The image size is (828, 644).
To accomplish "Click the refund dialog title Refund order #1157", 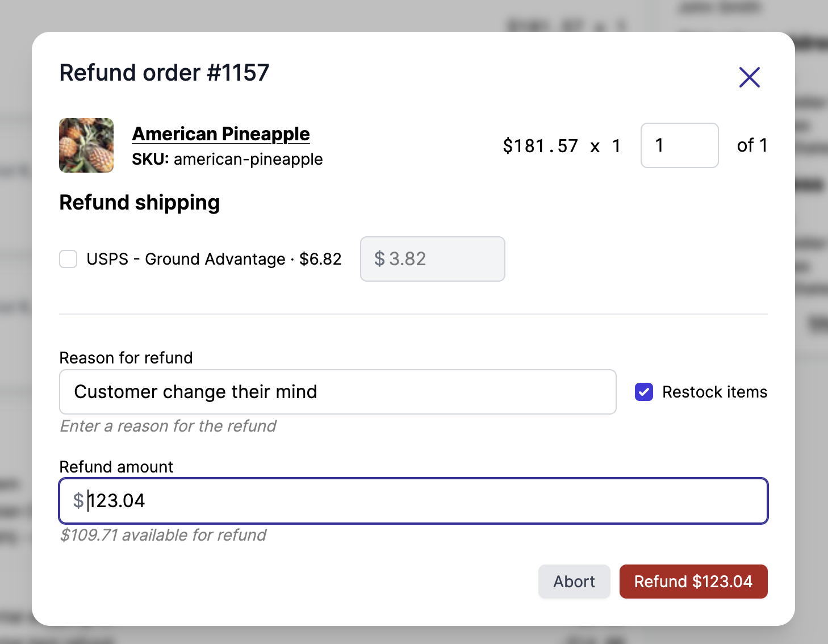I will point(165,73).
